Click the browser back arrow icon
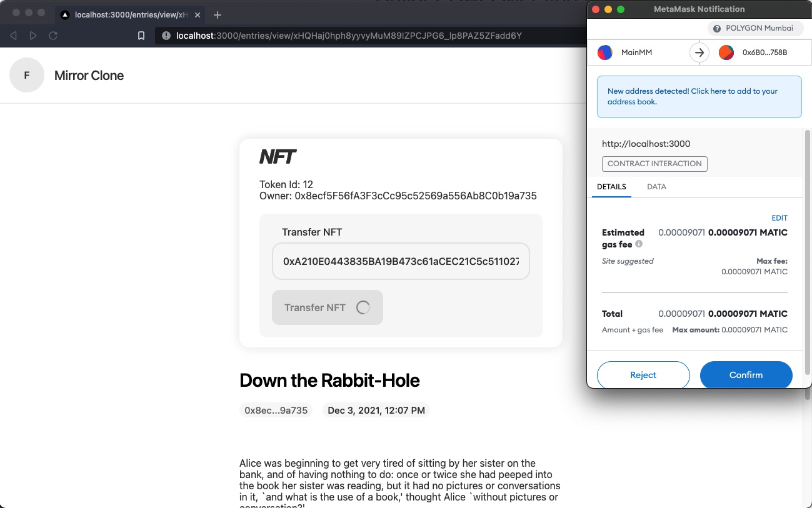The image size is (812, 508). [13, 36]
